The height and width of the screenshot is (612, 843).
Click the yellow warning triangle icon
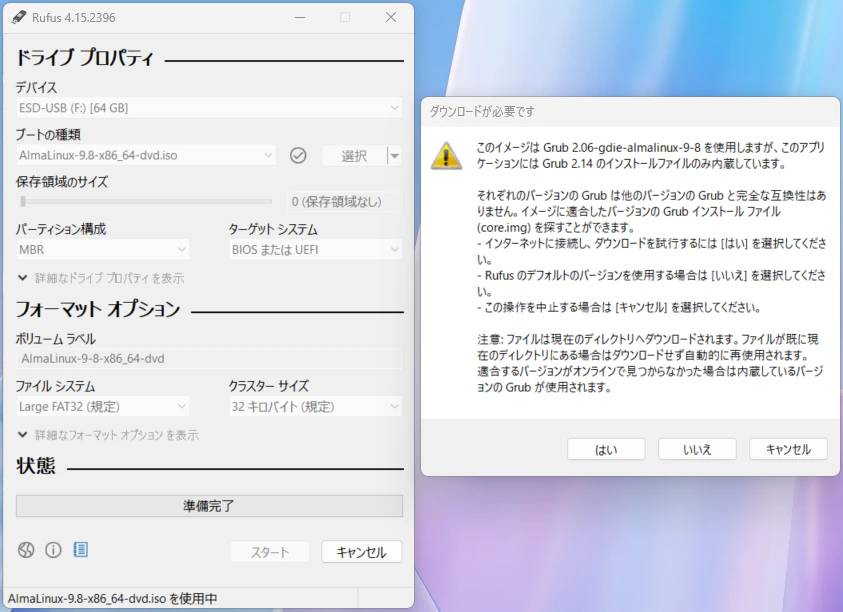point(446,156)
